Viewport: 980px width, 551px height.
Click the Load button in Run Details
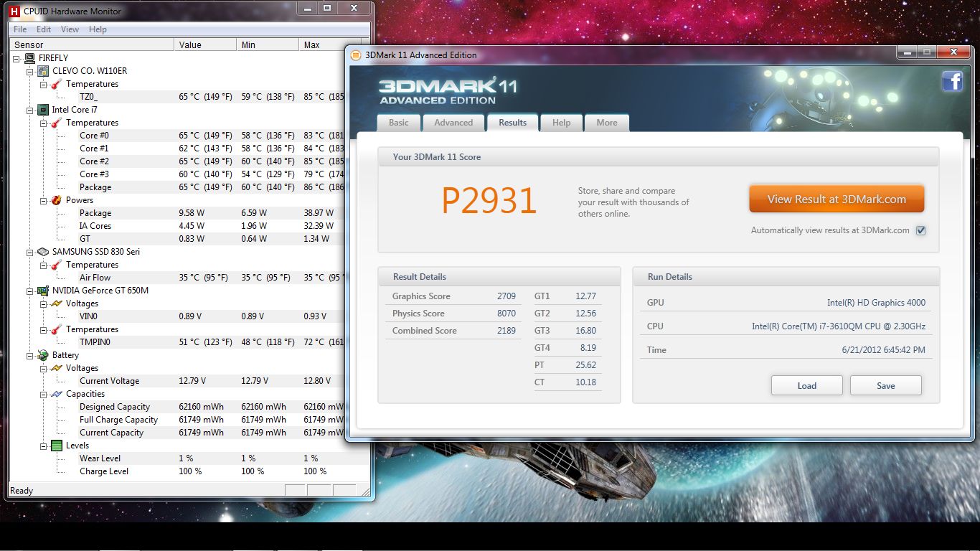pos(807,386)
